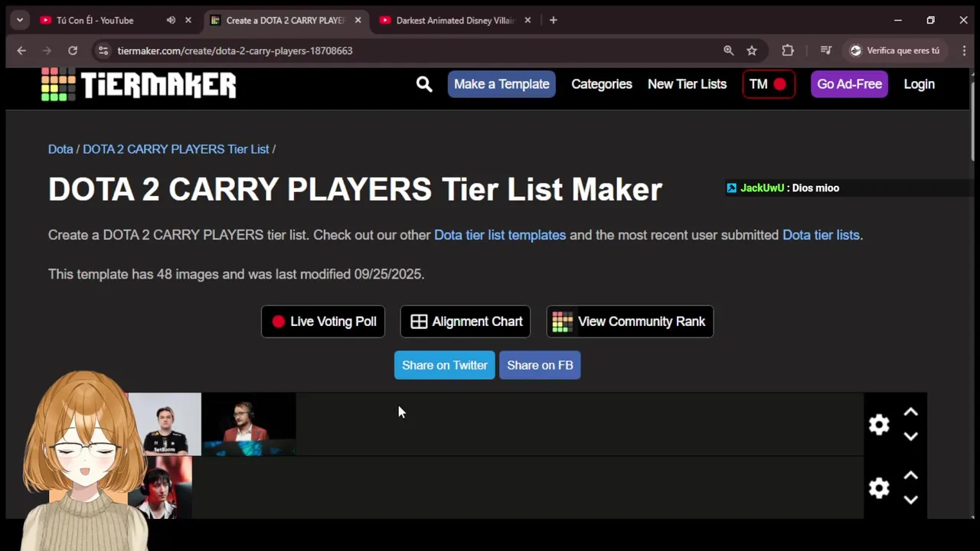Open the Dota tier lists link
The width and height of the screenshot is (980, 551).
pos(821,235)
